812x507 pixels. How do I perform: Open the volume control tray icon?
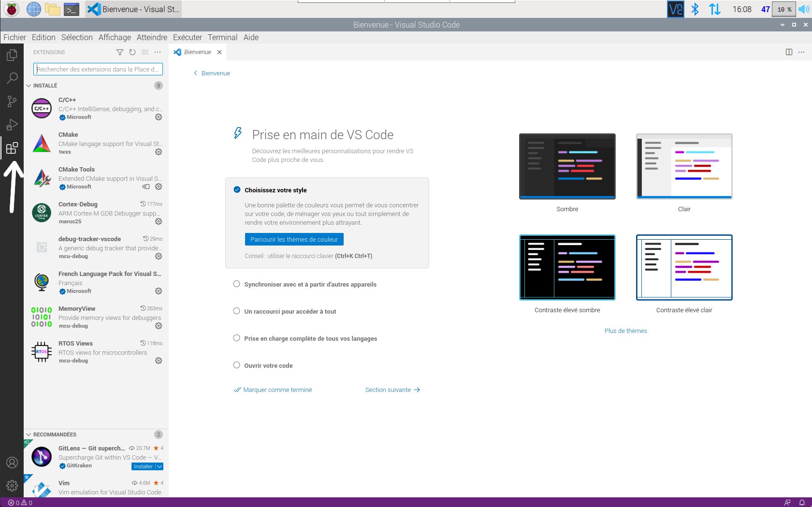804,9
